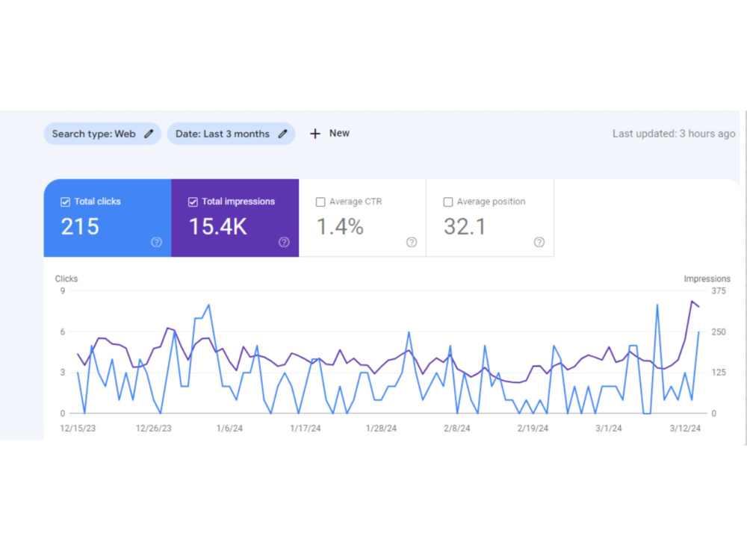Click the 1/6/24 date label

click(229, 428)
